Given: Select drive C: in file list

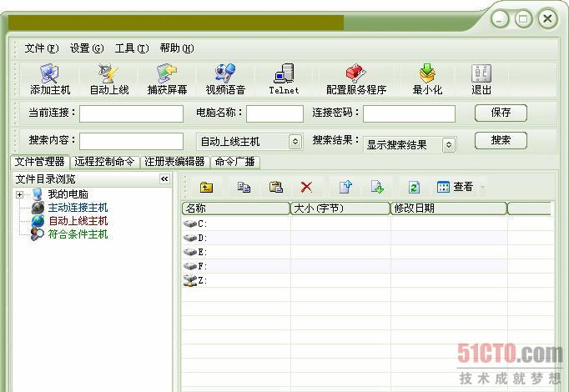Looking at the screenshot, I should tap(195, 224).
